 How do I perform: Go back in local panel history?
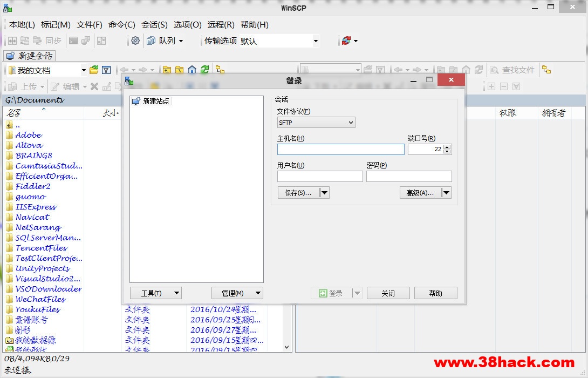point(124,70)
